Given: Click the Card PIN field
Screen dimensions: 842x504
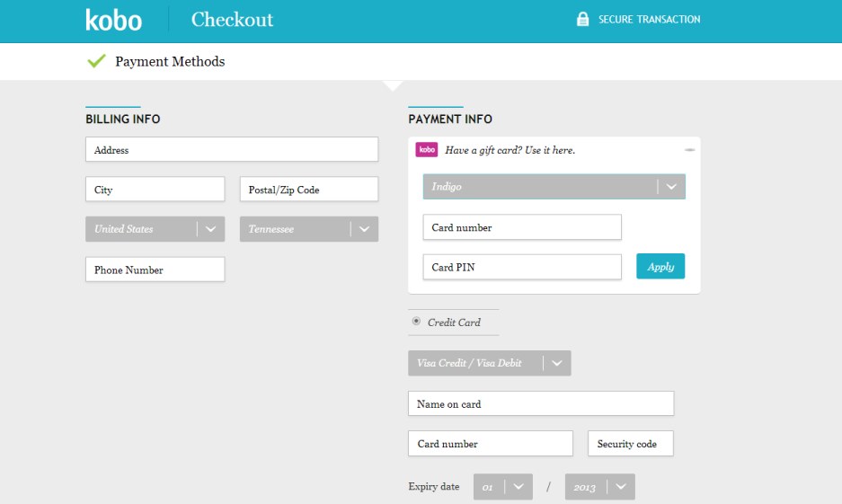Looking at the screenshot, I should (x=521, y=267).
